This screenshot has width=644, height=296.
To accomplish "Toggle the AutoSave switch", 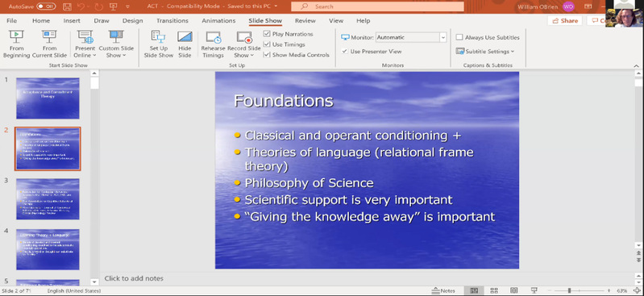I will click(46, 6).
